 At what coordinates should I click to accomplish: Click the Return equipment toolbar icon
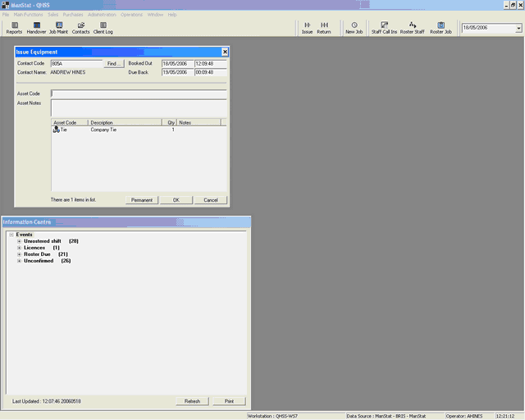click(324, 28)
